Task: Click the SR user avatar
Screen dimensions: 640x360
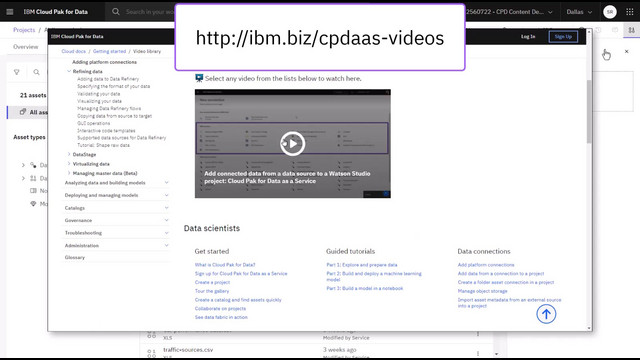Action: click(x=610, y=12)
